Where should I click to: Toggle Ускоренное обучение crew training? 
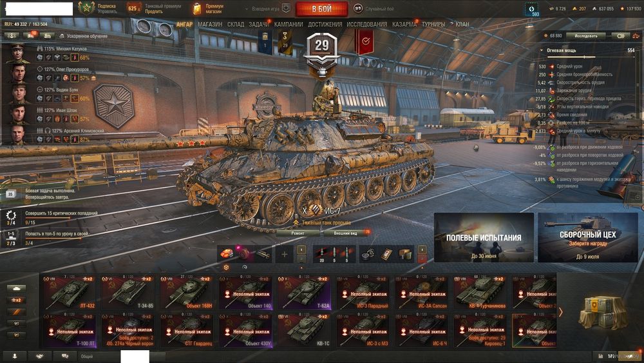coord(83,35)
